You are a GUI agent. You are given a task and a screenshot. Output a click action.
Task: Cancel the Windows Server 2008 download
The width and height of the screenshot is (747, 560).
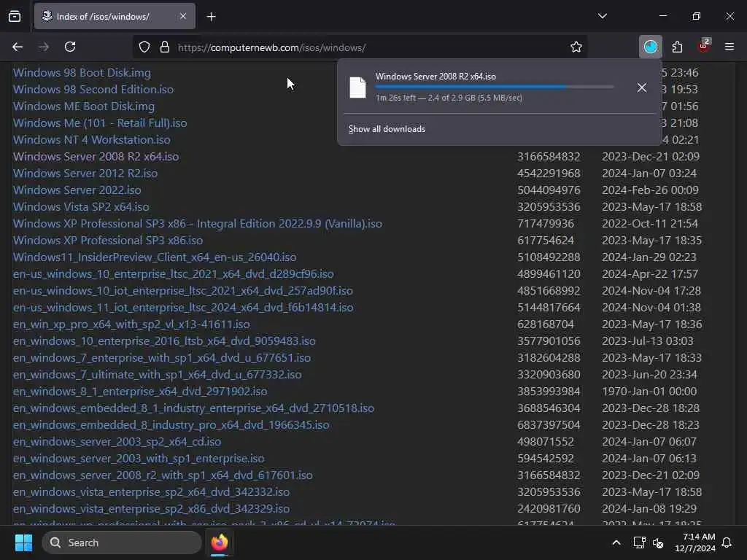[x=642, y=87]
